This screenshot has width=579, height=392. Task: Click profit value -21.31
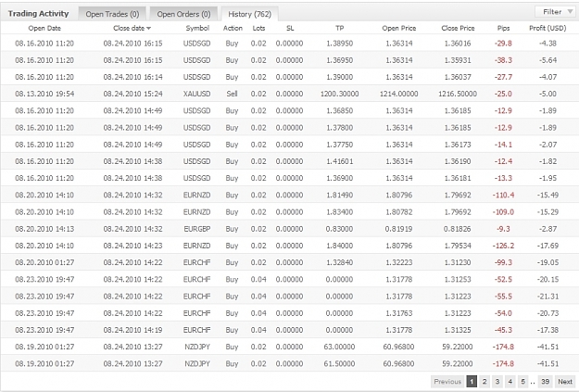[x=548, y=297]
